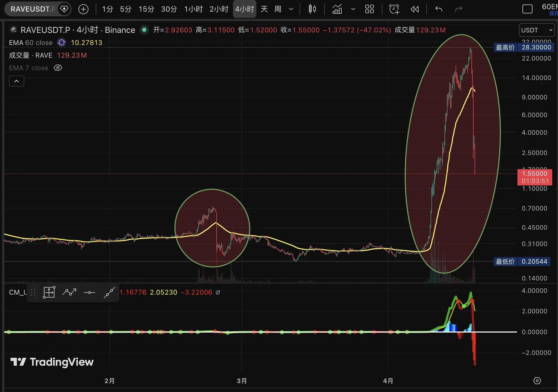The image size is (558, 392).
Task: Undo the last chart action
Action: [439, 9]
